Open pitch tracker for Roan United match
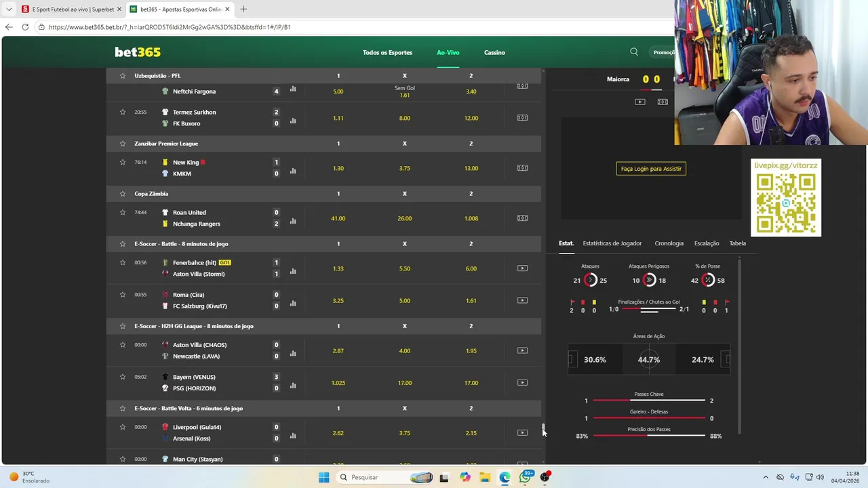 click(522, 218)
